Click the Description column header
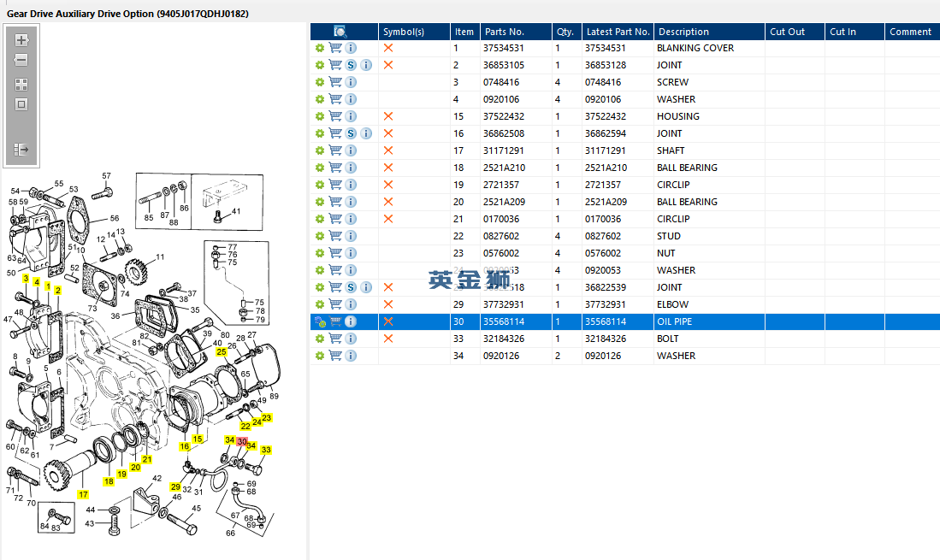The image size is (940, 560). coord(710,32)
